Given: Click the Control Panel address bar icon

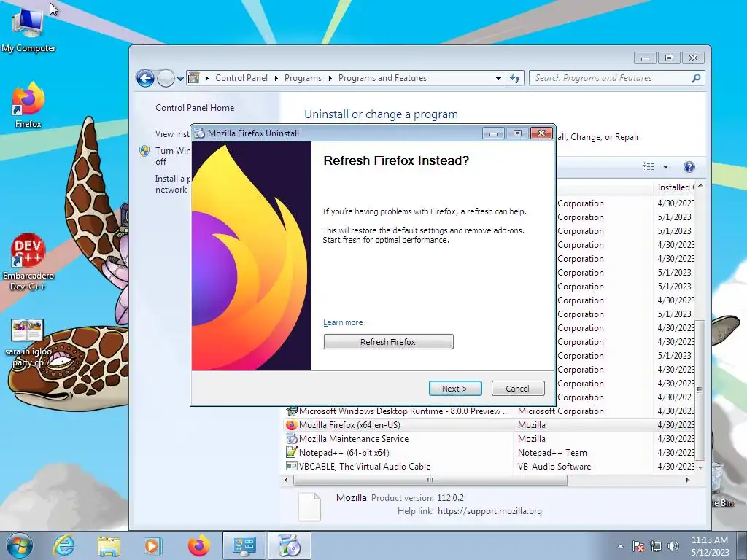Looking at the screenshot, I should coord(193,77).
